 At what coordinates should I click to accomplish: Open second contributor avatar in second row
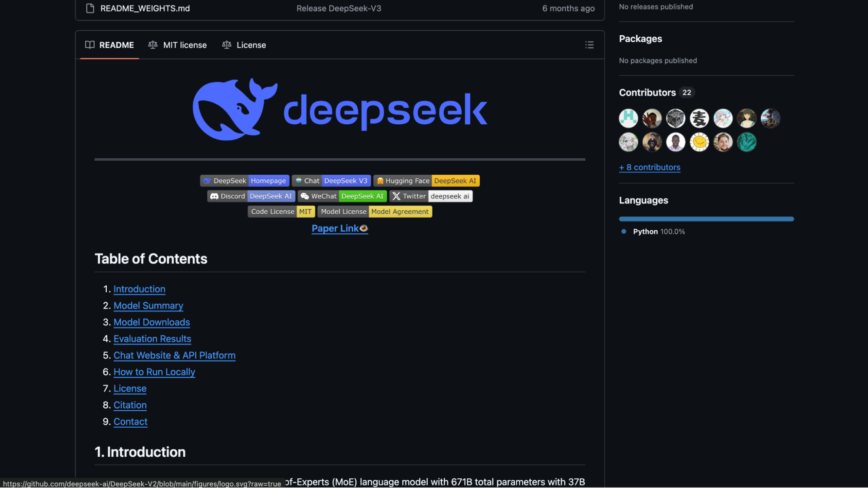point(652,142)
